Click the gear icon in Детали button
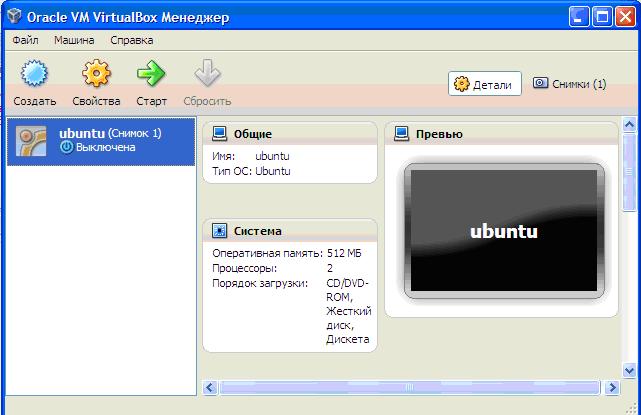The width and height of the screenshot is (641, 415). [x=462, y=84]
